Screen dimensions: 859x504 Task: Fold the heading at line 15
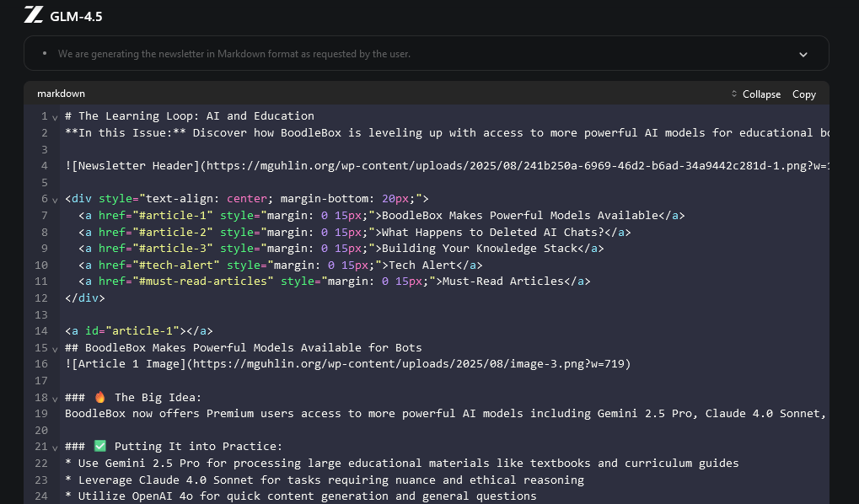tap(55, 349)
